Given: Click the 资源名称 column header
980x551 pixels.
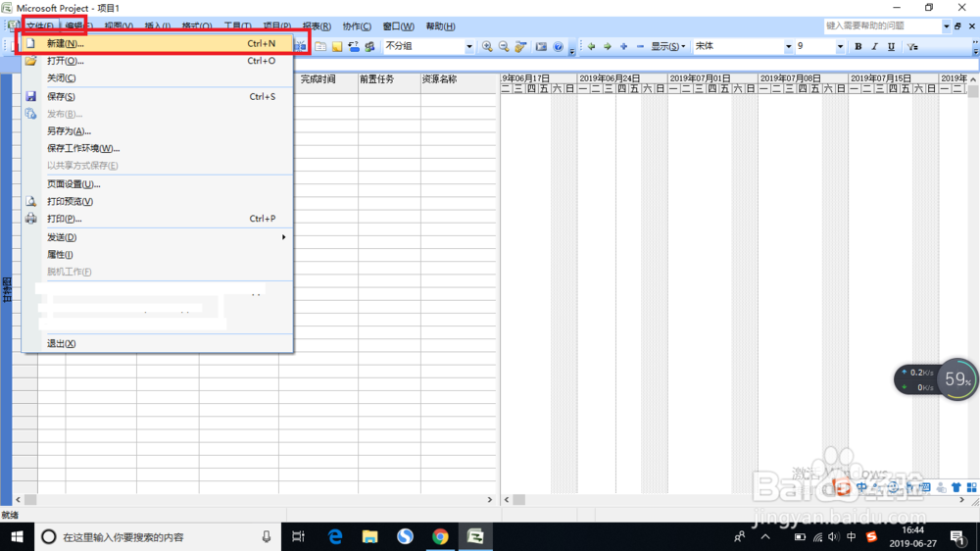Looking at the screenshot, I should [459, 79].
